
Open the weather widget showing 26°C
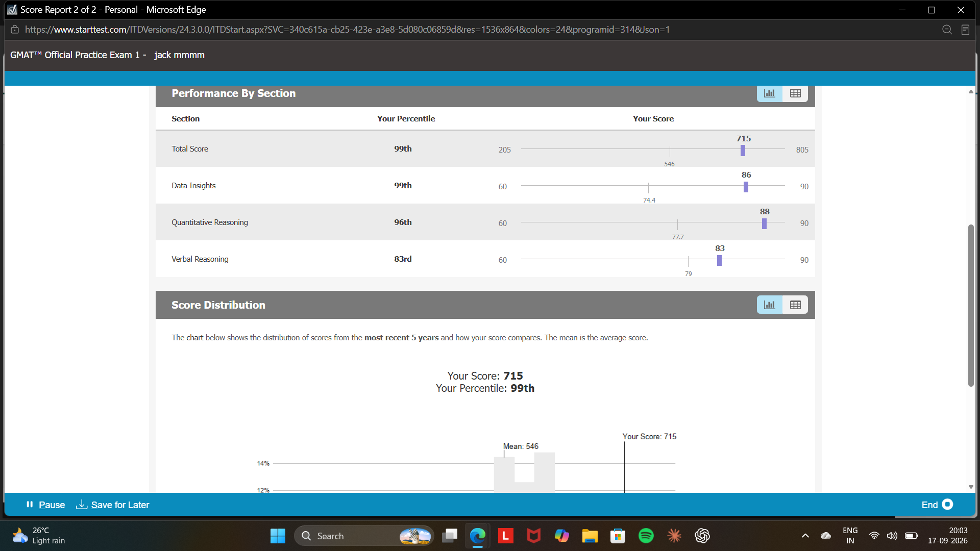[x=39, y=536]
